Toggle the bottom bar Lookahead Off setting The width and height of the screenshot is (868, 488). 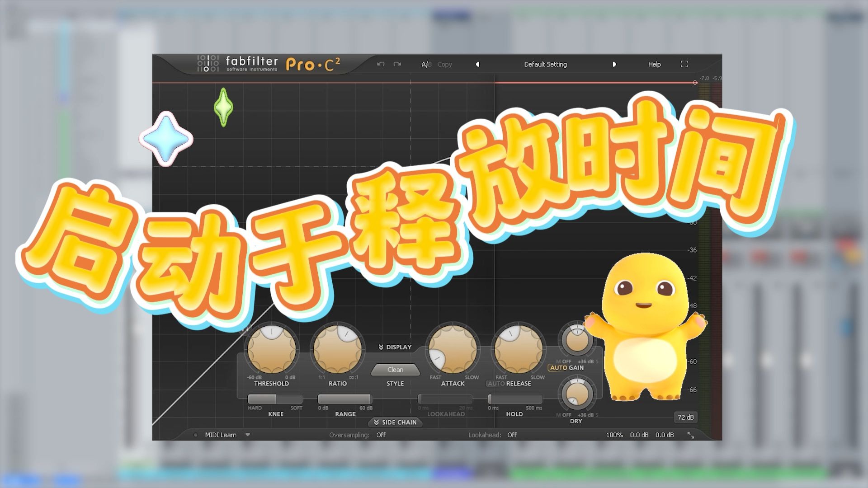pyautogui.click(x=512, y=435)
